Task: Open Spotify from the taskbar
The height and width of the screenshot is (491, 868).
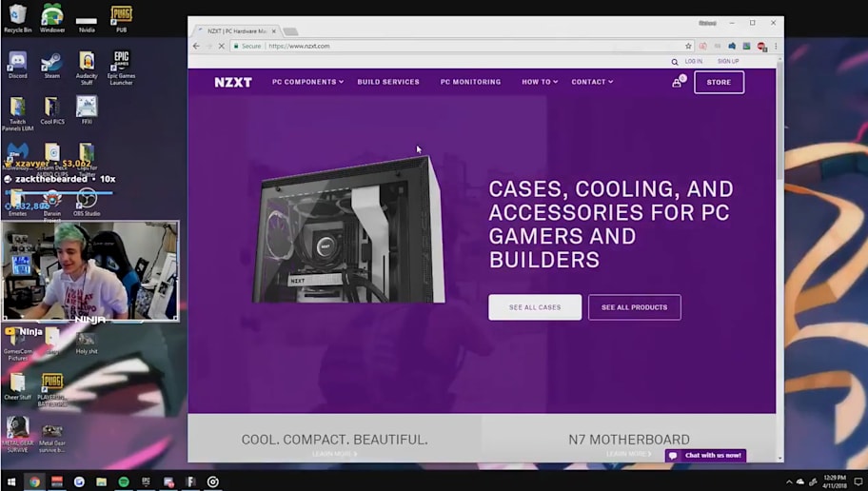Action: click(124, 482)
